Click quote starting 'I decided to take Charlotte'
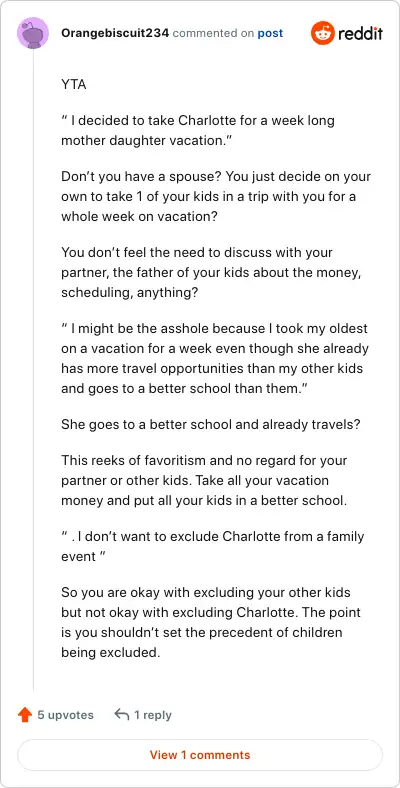This screenshot has width=400, height=788. click(198, 131)
